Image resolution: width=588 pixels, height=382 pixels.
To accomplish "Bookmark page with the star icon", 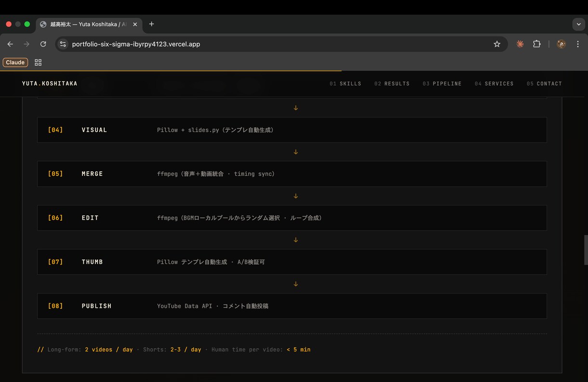I will click(x=497, y=44).
